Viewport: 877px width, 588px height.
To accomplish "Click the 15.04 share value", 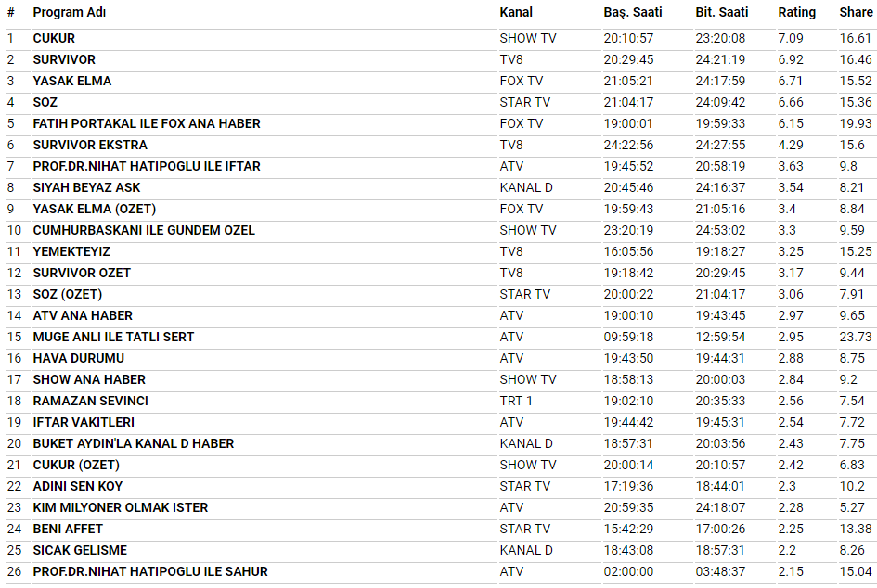I will [x=856, y=571].
